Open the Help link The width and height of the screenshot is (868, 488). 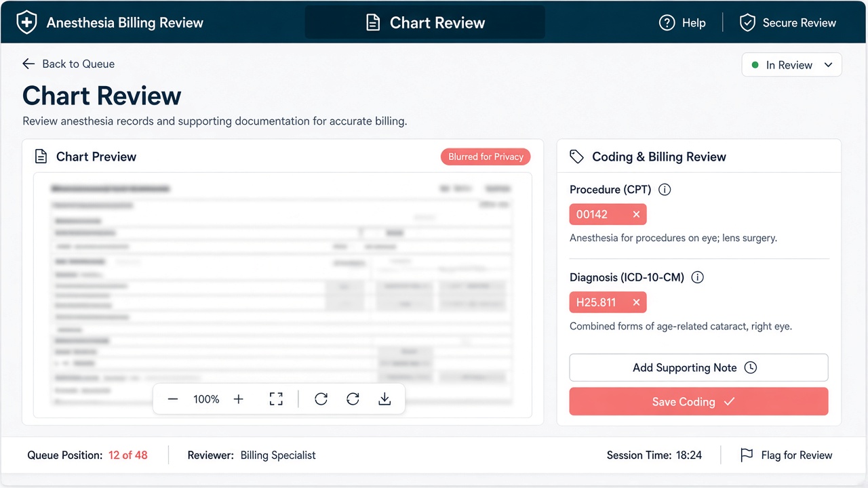point(682,22)
